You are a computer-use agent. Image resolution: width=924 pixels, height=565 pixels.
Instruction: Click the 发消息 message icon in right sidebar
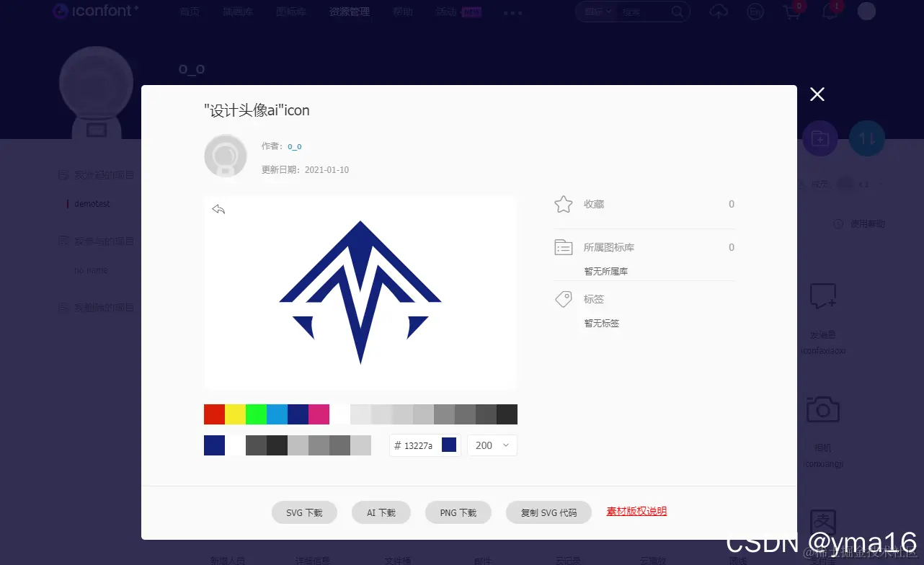coord(822,295)
